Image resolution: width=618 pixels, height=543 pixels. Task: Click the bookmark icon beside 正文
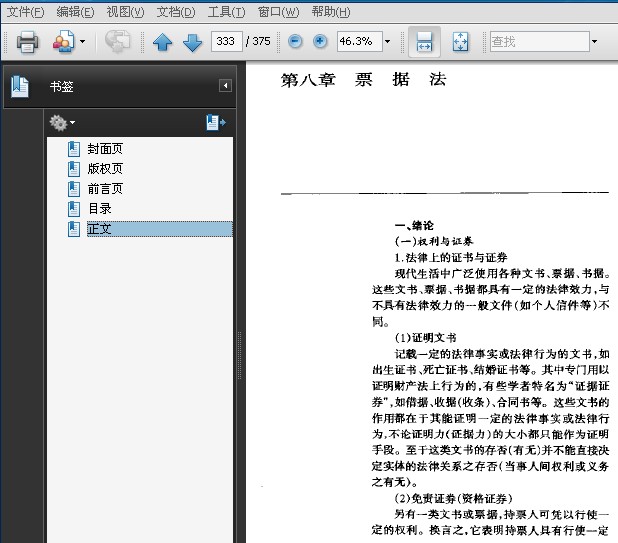click(x=74, y=229)
